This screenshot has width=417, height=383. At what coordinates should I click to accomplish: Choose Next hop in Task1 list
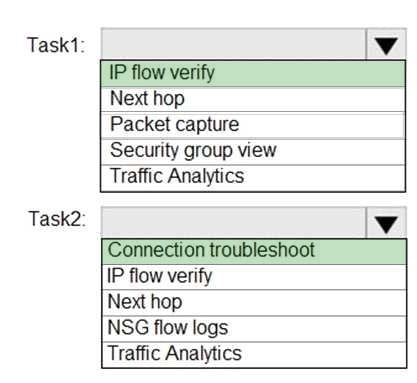(x=253, y=99)
